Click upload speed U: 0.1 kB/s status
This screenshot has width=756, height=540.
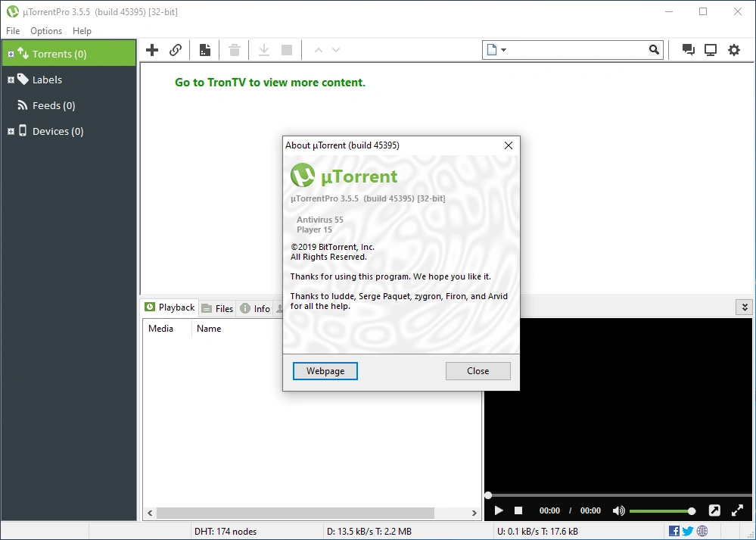[x=537, y=532]
